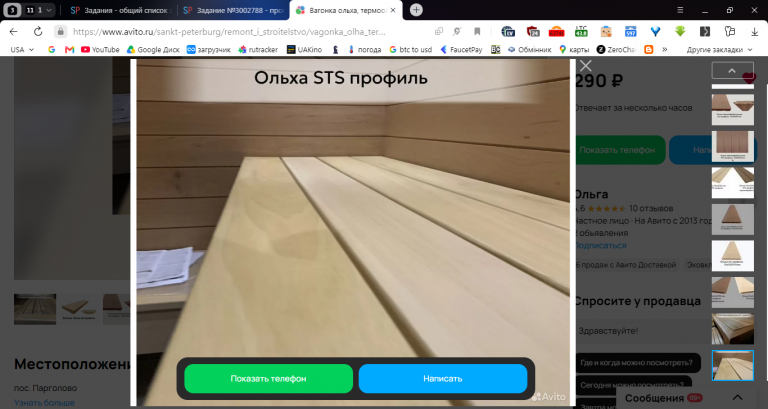Select the highlighted last gallery thumbnail
Screen dimensions: 768x409
pos(732,365)
